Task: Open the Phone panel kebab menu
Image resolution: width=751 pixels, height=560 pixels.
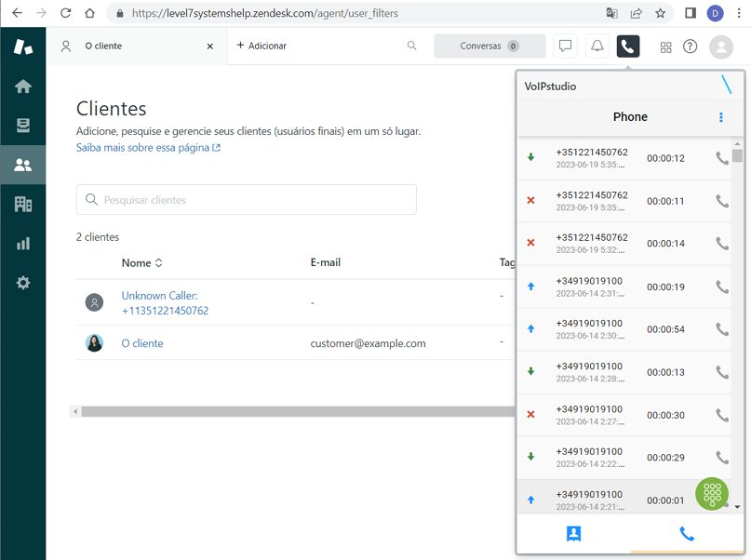Action: (720, 117)
